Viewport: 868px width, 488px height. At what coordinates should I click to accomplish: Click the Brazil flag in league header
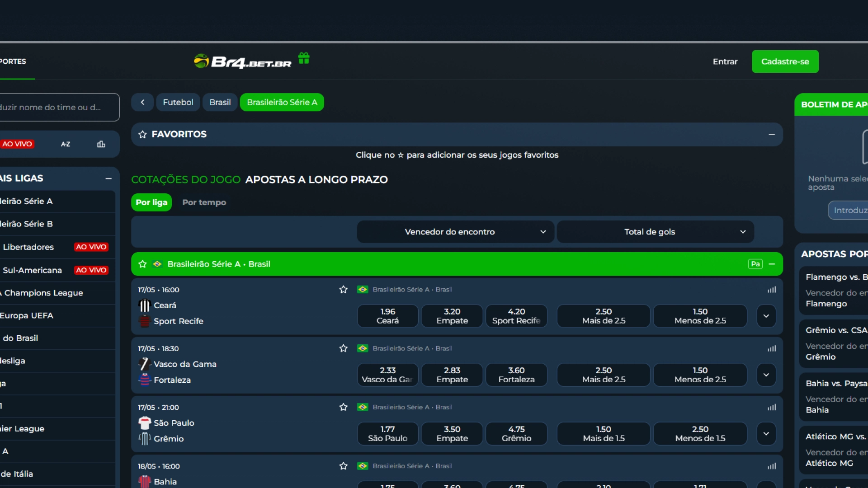pos(157,264)
